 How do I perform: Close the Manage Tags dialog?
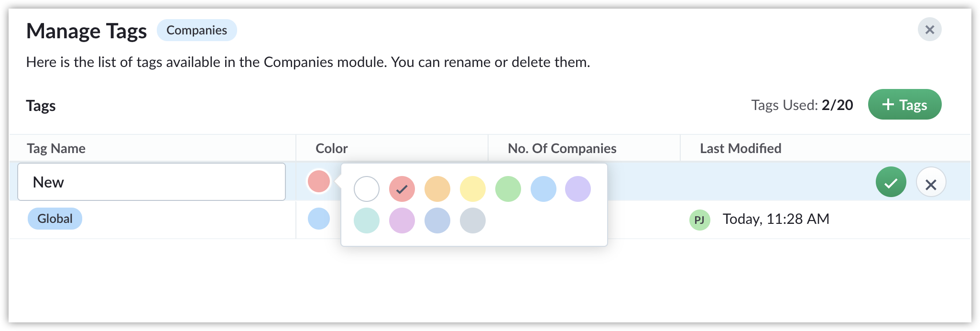(929, 30)
